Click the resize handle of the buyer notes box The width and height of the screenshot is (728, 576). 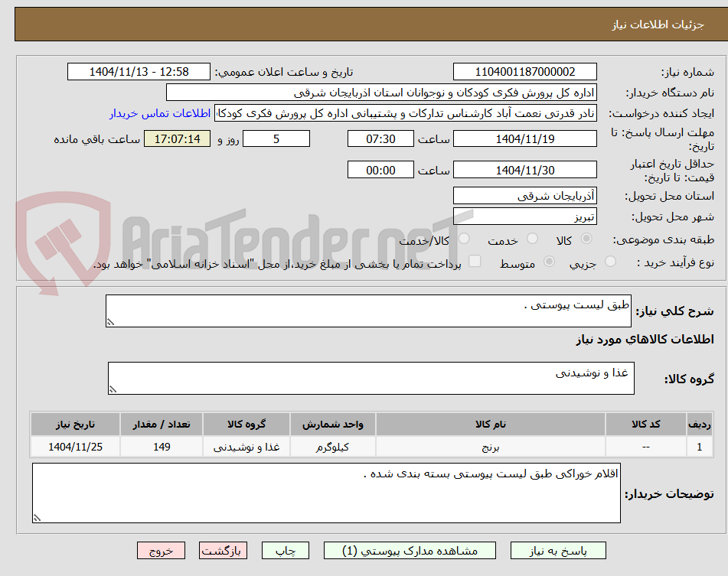pyautogui.click(x=38, y=518)
